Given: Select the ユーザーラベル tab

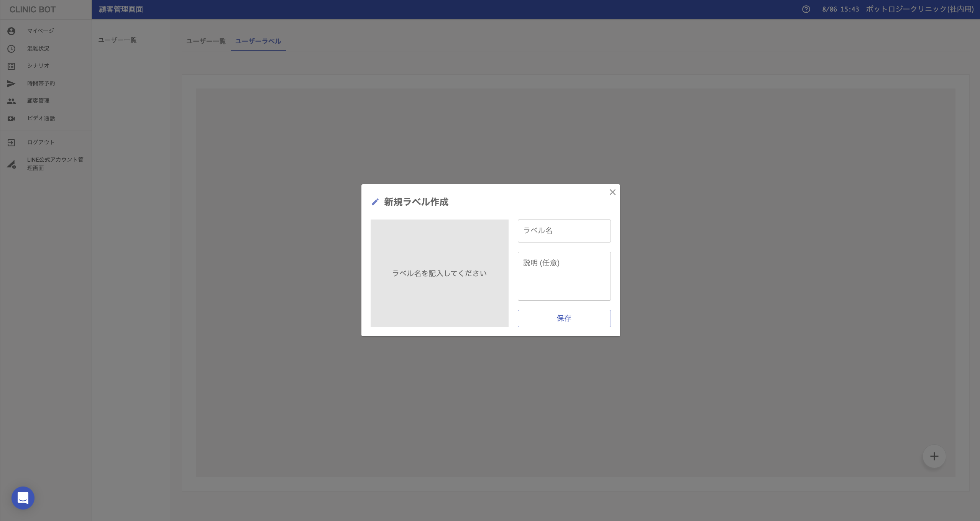Looking at the screenshot, I should click(258, 41).
